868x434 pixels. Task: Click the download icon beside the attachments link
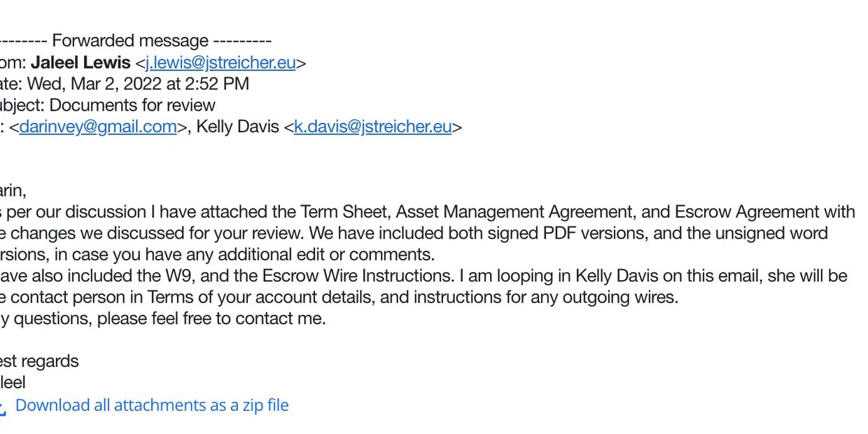3,407
